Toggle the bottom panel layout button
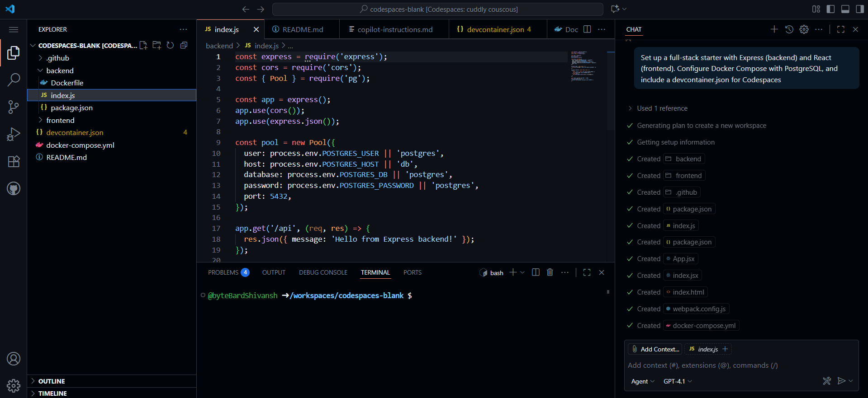Screen dimensions: 868x398 point(845,9)
